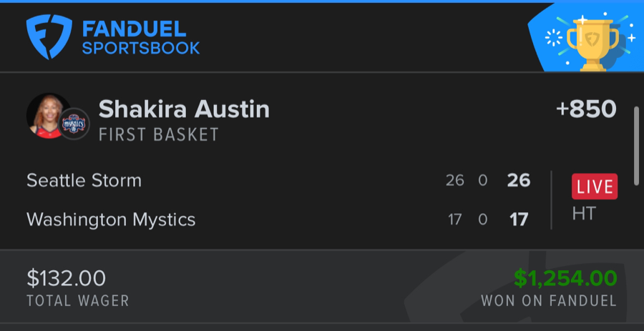Click the Mystics team logo badge
This screenshot has height=331, width=644.
tap(74, 124)
